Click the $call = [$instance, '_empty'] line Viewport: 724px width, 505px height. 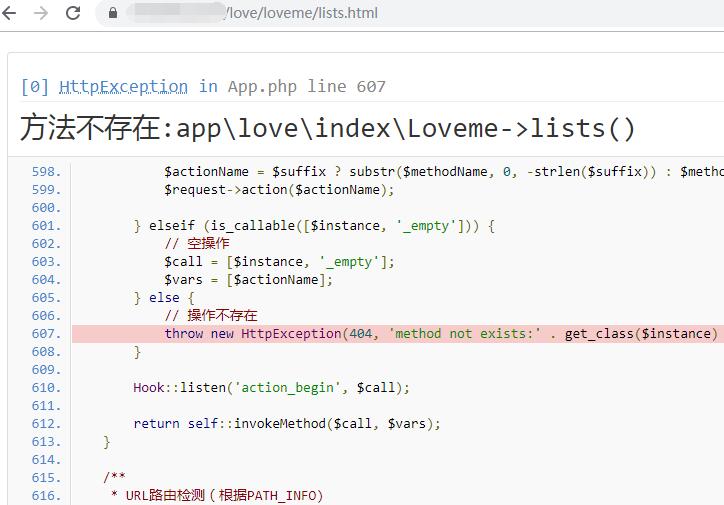click(279, 262)
